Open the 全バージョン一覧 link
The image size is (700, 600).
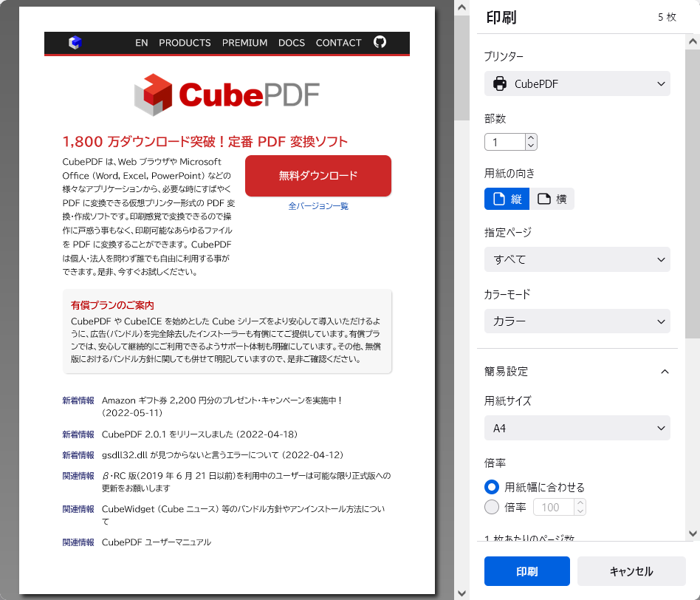[x=318, y=205]
